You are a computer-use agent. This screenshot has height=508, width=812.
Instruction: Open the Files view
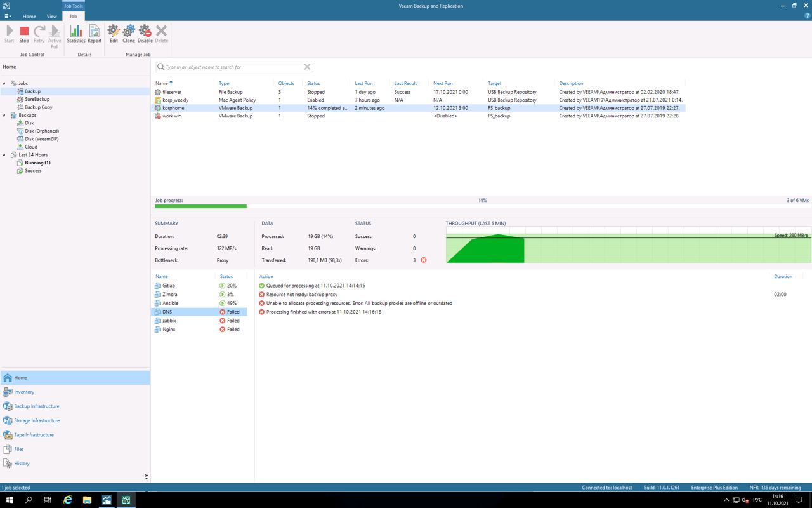tap(75, 449)
